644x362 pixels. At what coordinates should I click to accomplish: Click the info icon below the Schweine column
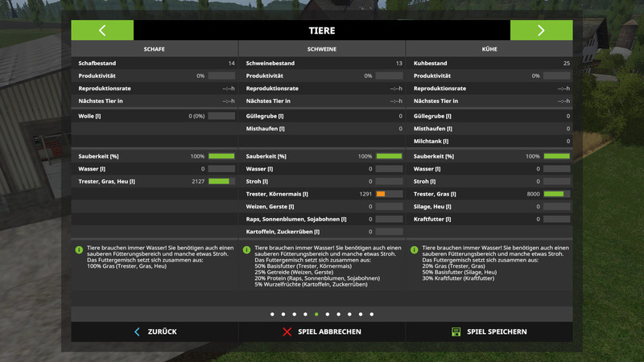(246, 250)
